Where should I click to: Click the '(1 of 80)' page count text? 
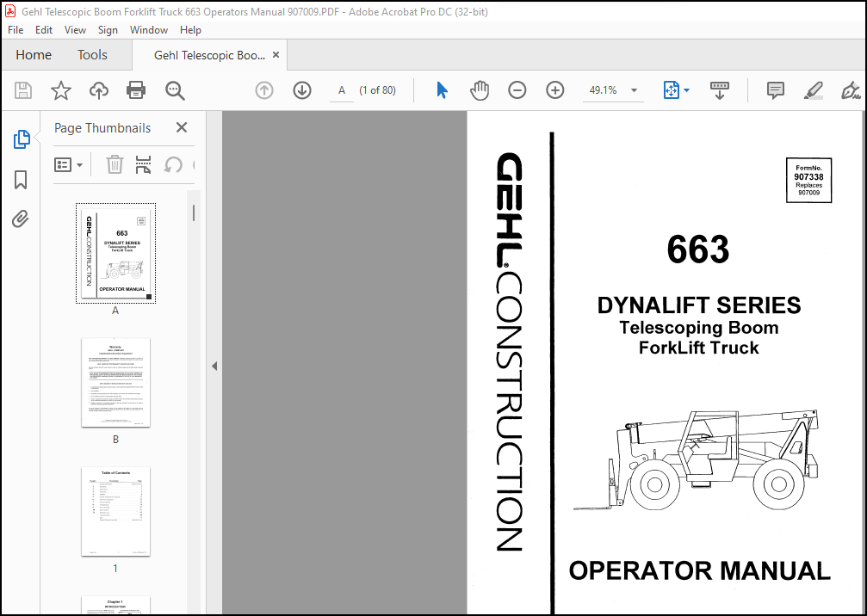[378, 90]
